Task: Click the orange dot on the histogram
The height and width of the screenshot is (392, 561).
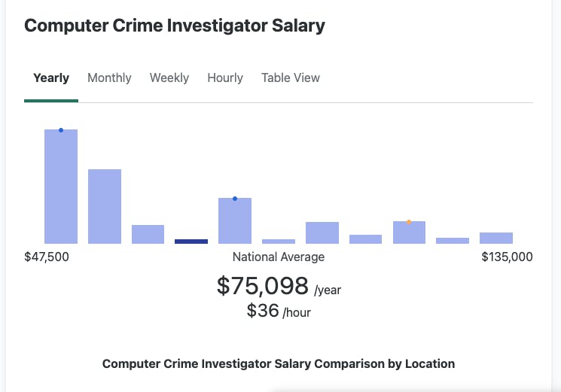Action: coord(409,222)
